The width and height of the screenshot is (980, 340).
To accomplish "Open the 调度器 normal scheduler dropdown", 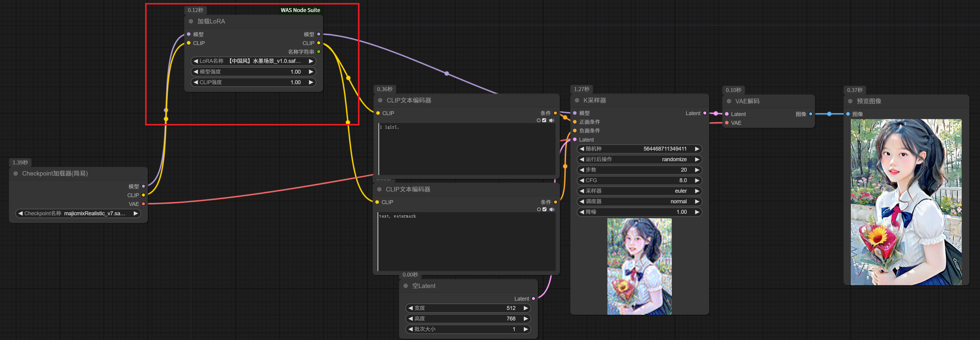I will point(639,202).
